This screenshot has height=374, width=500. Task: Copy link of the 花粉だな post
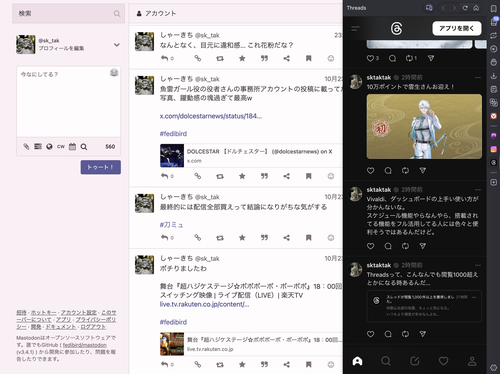click(198, 58)
